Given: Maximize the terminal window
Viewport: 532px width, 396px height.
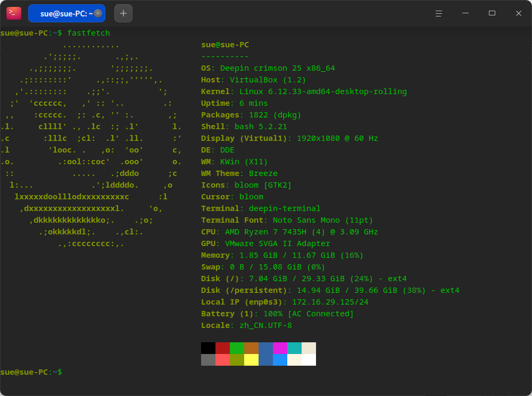Looking at the screenshot, I should point(492,13).
